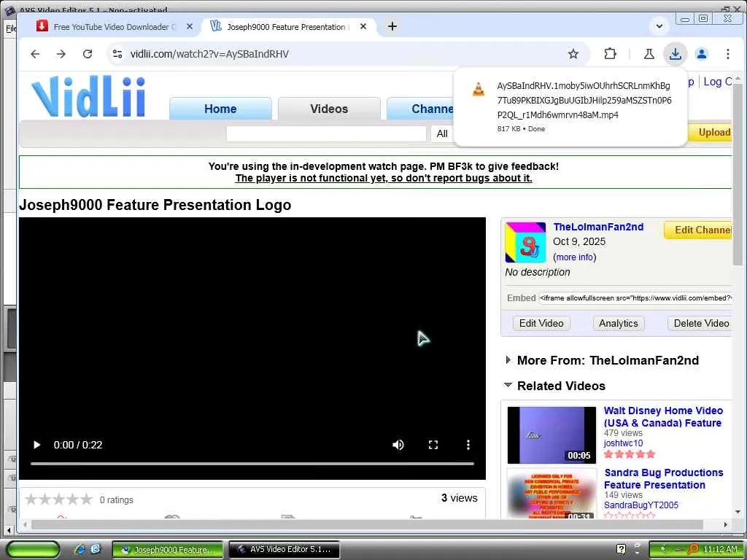Open joshtwc10 uploader link

coord(623,443)
